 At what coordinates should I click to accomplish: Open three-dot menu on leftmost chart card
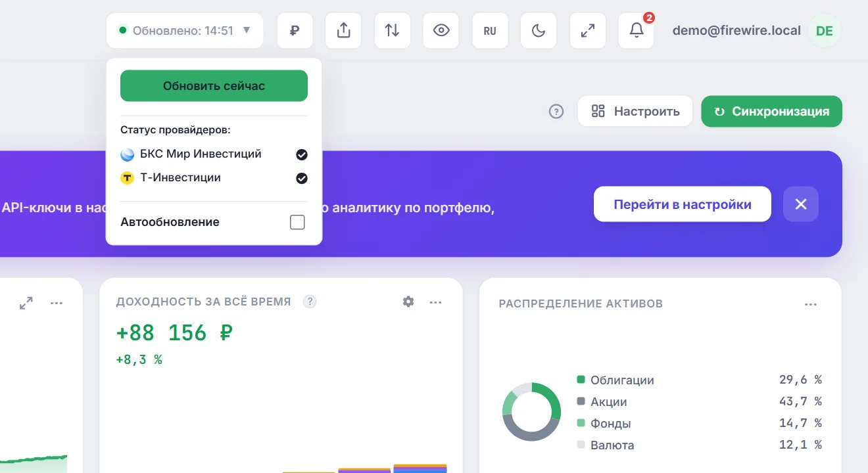tap(57, 304)
